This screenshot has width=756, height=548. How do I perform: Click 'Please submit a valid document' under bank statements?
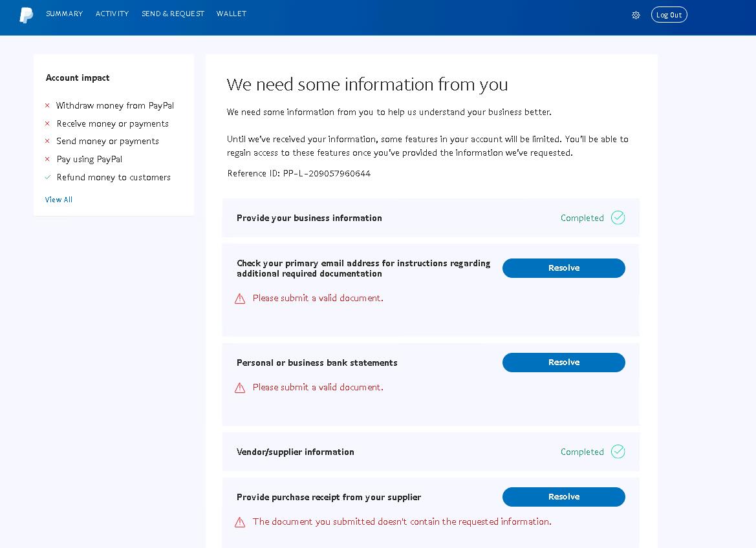[x=318, y=388]
